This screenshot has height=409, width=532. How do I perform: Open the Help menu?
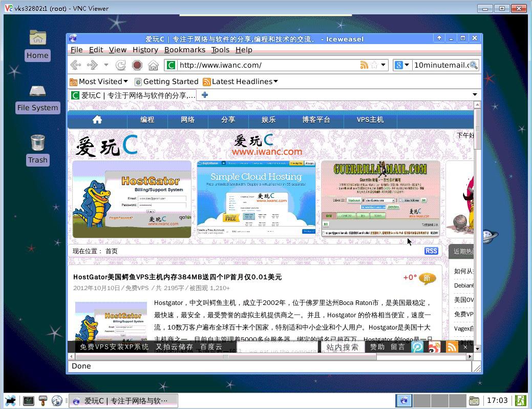(244, 50)
